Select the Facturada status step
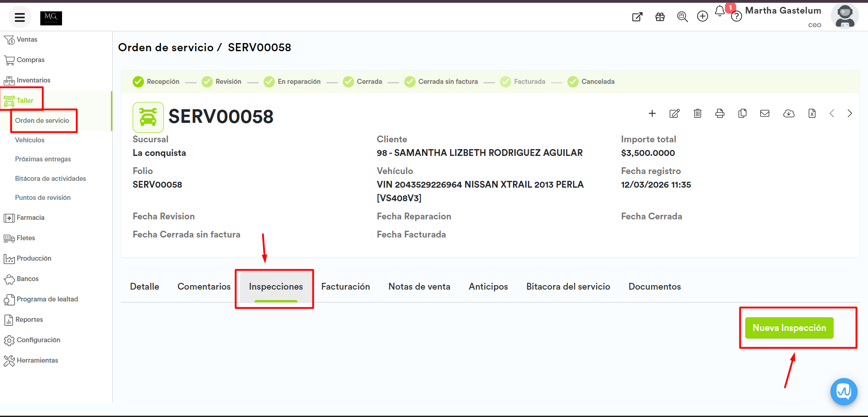868x417 pixels. click(523, 82)
